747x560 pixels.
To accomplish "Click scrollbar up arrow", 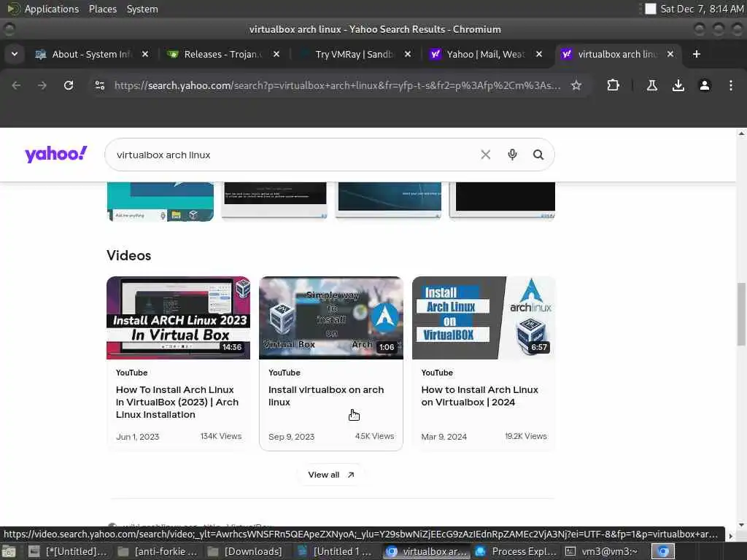I will click(x=741, y=134).
